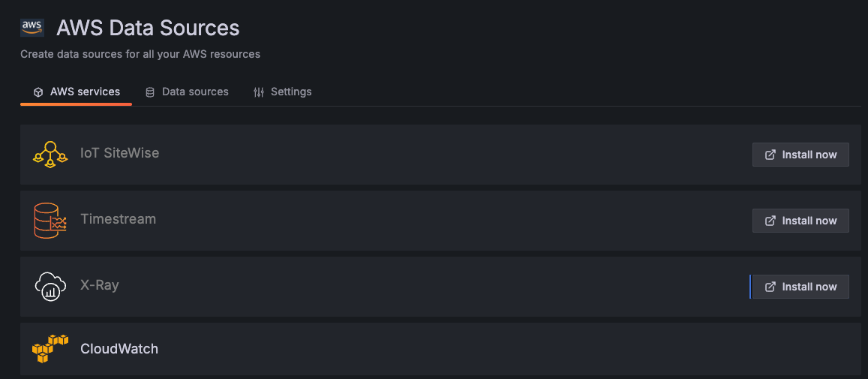868x379 pixels.
Task: Click the AWS Data Sources page title
Action: [x=149, y=29]
